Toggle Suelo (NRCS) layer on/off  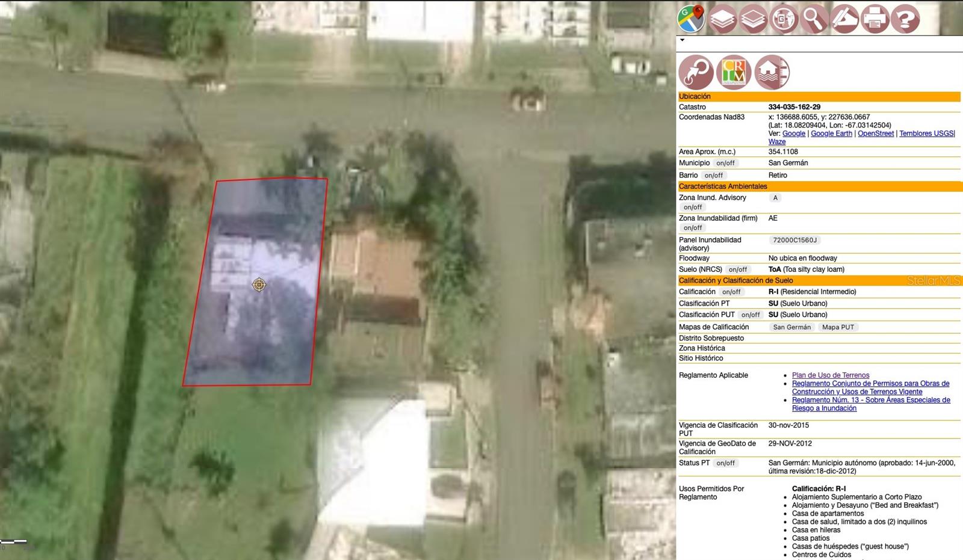[x=737, y=269]
